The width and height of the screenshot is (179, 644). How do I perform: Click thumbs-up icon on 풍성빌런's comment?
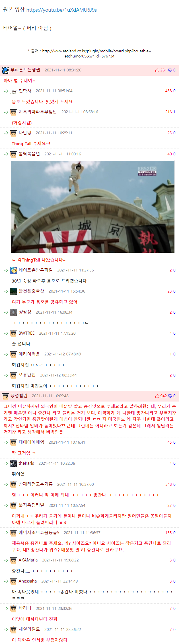157,396
